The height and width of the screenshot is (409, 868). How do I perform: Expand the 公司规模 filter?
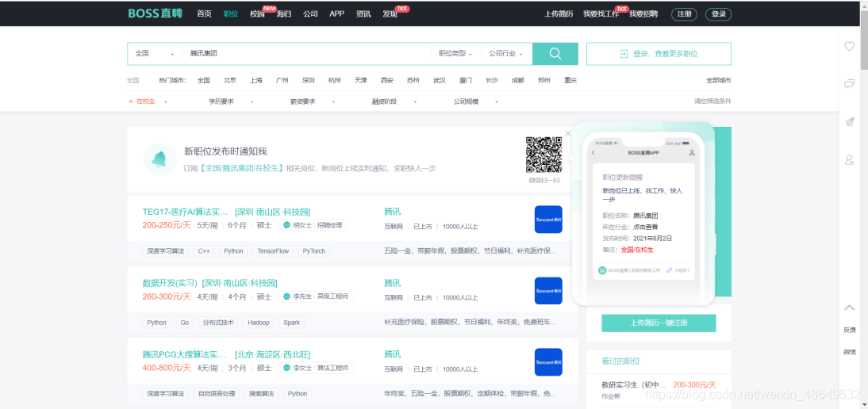(x=497, y=101)
